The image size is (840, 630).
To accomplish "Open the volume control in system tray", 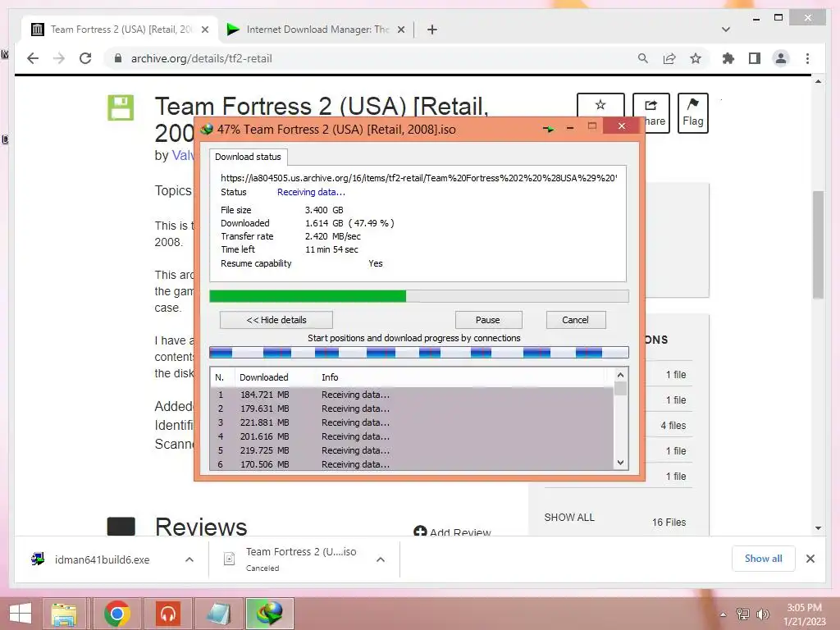I will pos(762,614).
